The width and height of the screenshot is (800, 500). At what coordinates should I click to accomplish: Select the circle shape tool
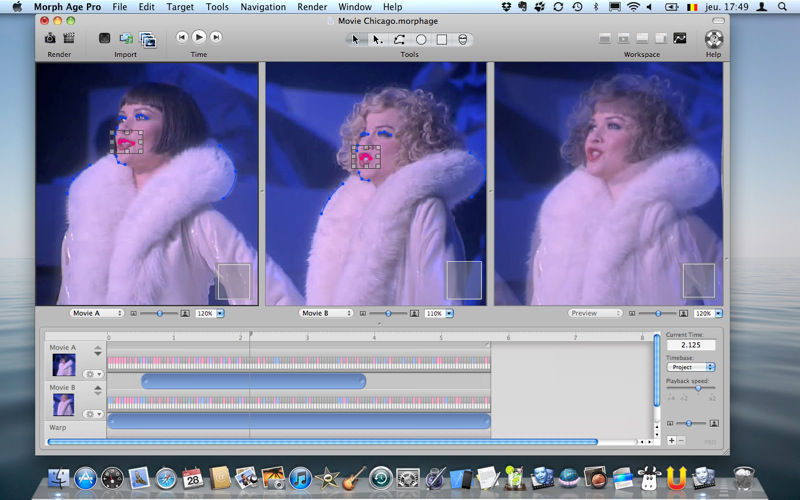(x=421, y=39)
